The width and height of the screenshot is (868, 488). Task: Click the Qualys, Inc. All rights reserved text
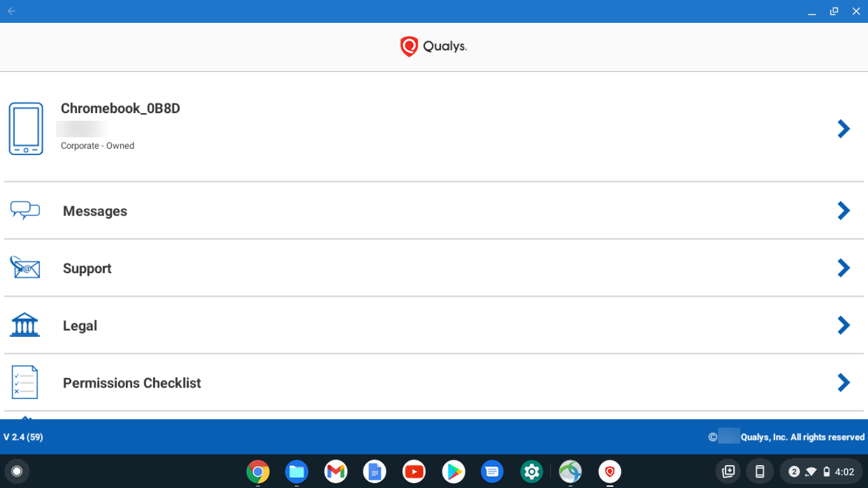click(x=803, y=437)
